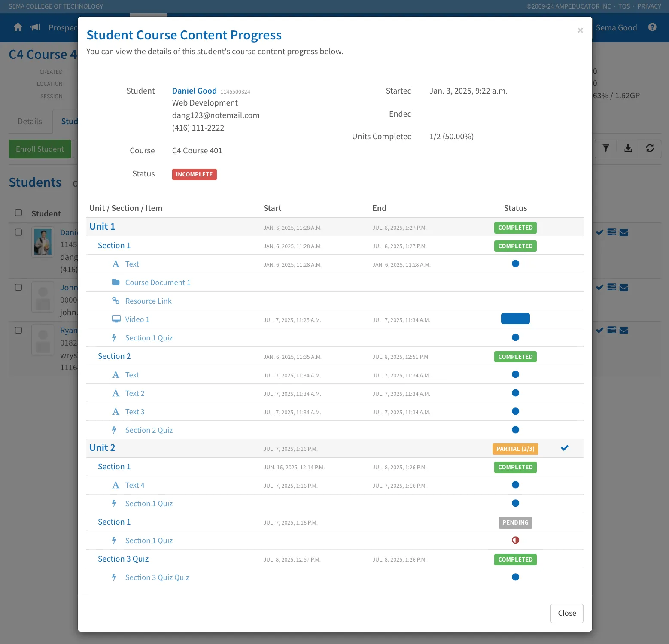Click the list icon in John's student row

click(x=612, y=287)
